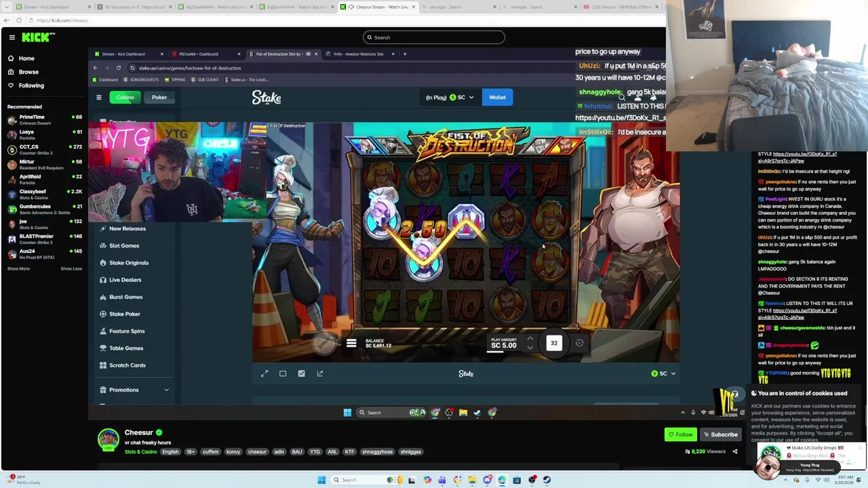Toggle fullscreen mode for the game
The height and width of the screenshot is (488, 868).
[x=264, y=373]
